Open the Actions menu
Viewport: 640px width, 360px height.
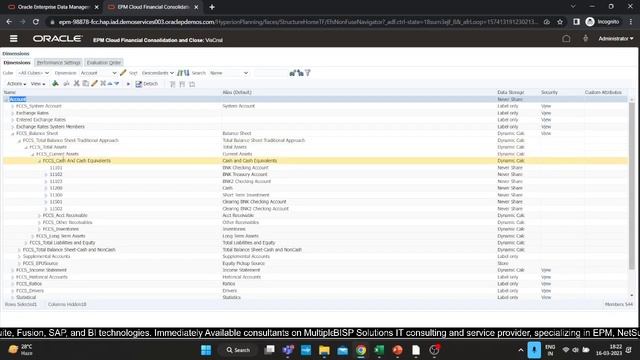[16, 84]
